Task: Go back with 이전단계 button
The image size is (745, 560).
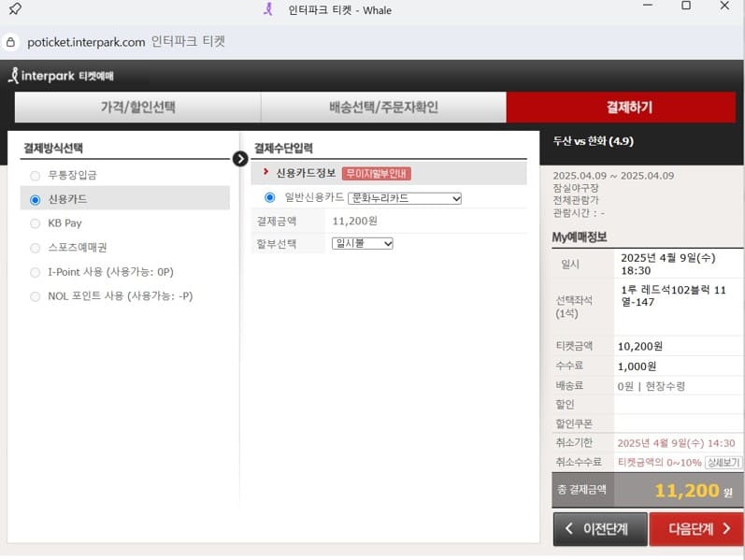Action: click(600, 528)
